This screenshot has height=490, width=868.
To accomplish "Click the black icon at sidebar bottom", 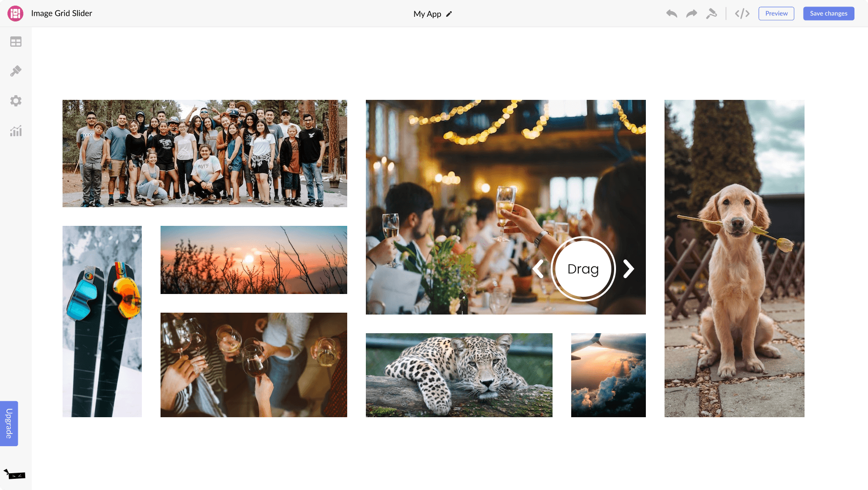I will [14, 475].
